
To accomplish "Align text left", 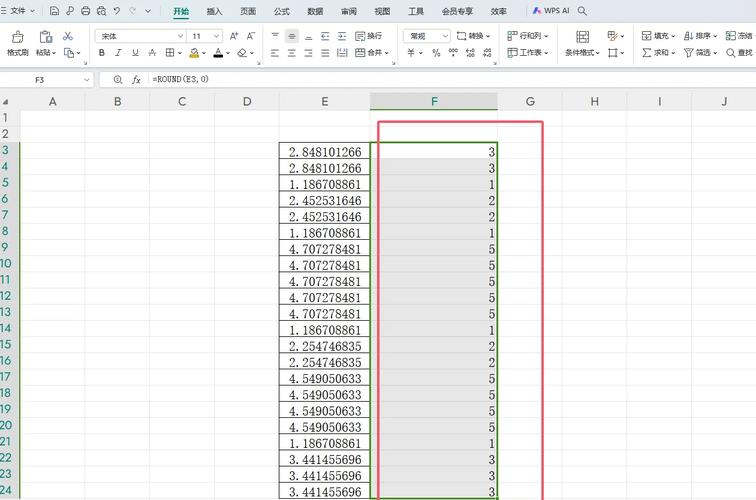I will 275,53.
